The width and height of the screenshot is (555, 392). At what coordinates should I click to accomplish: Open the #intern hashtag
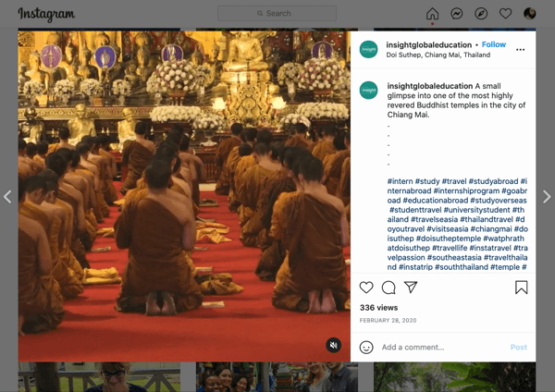click(400, 181)
